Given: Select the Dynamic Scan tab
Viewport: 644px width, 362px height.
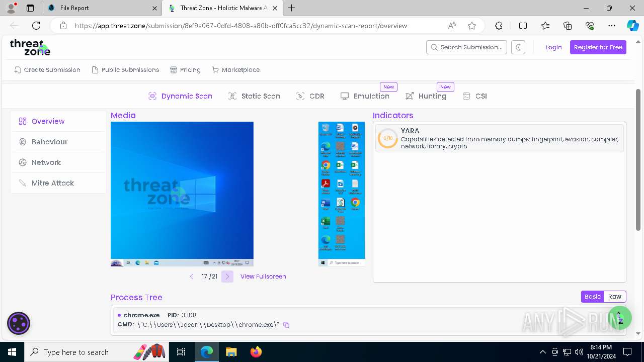Looking at the screenshot, I should pos(180,96).
